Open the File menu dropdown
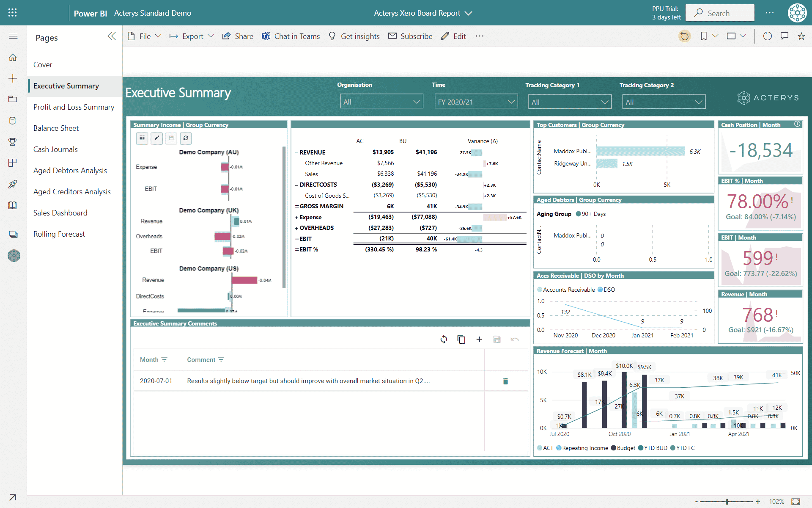This screenshot has width=812, height=508. tap(144, 36)
